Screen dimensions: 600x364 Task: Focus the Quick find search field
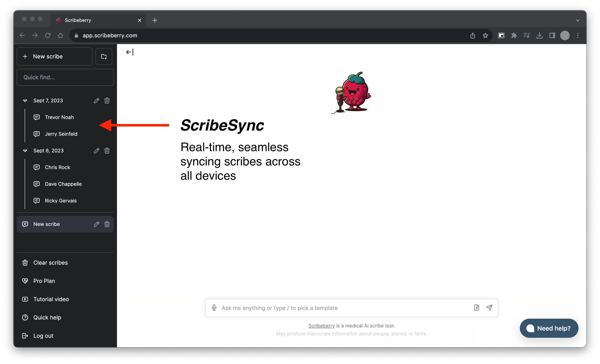point(65,77)
